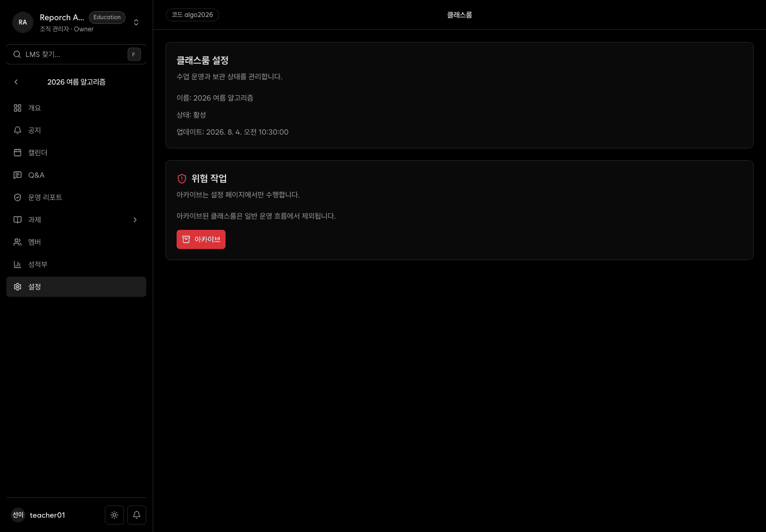Select the 설정 menu item

point(76,287)
